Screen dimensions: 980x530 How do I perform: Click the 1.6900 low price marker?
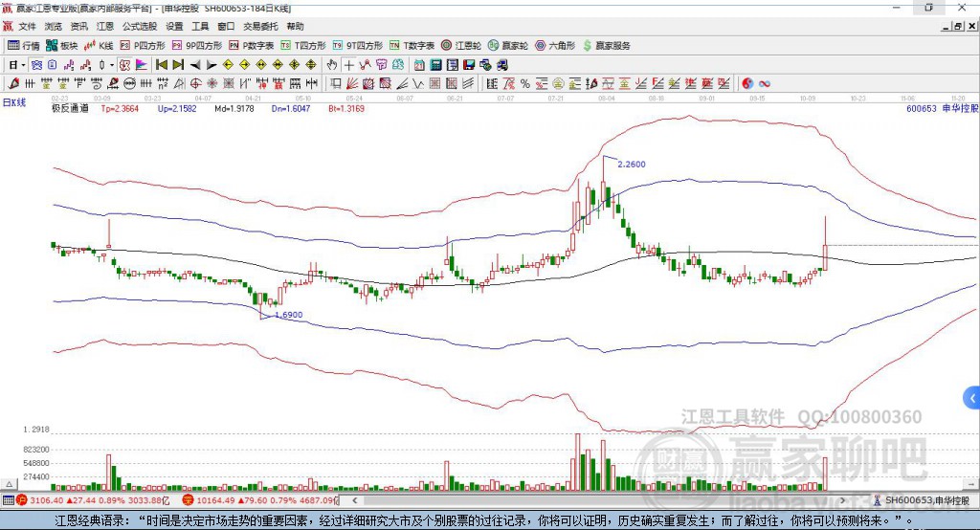click(x=289, y=315)
